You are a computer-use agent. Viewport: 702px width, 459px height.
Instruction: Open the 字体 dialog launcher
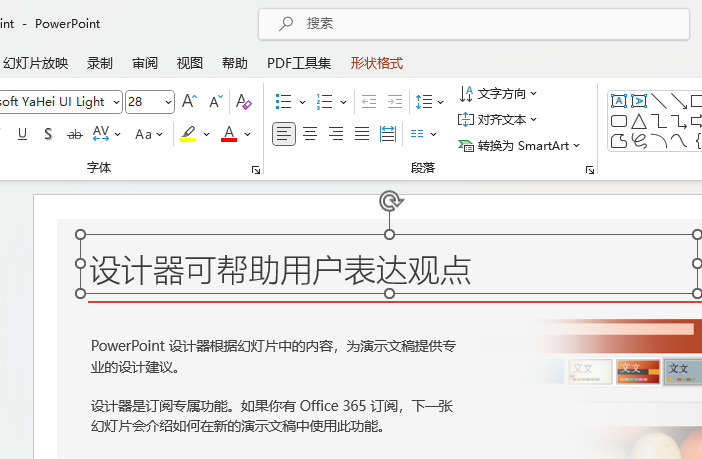(256, 170)
